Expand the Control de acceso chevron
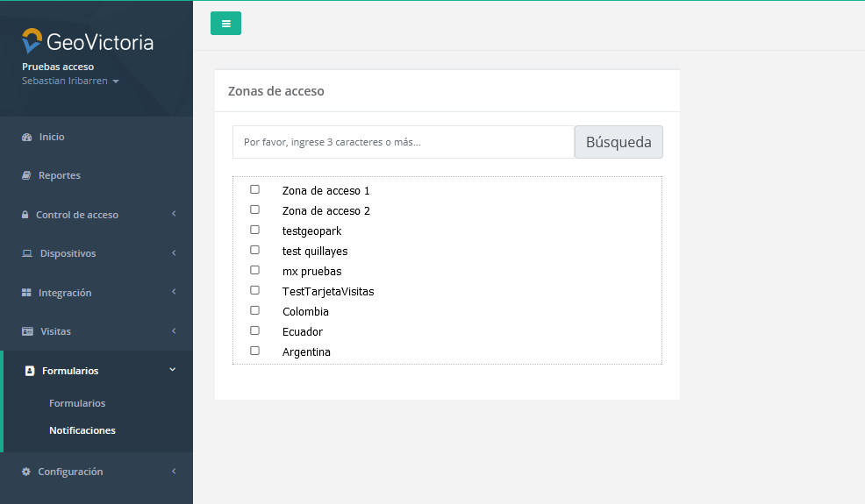 pos(174,214)
